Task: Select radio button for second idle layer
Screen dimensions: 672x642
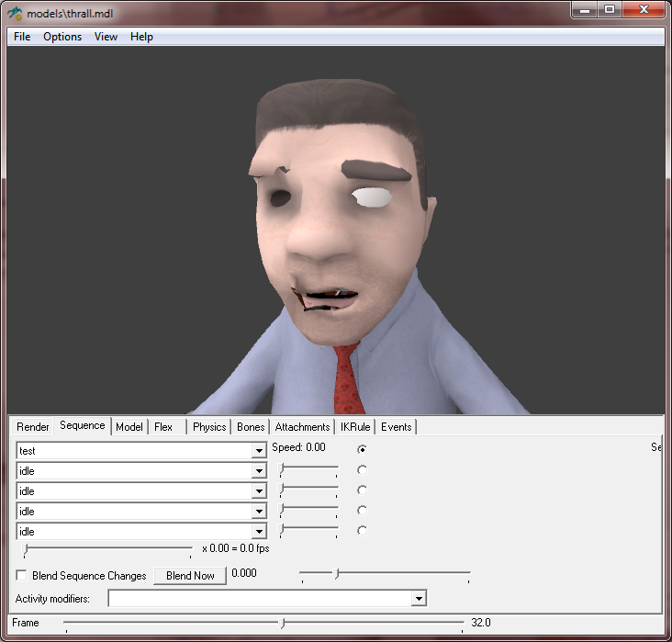Action: pyautogui.click(x=362, y=490)
